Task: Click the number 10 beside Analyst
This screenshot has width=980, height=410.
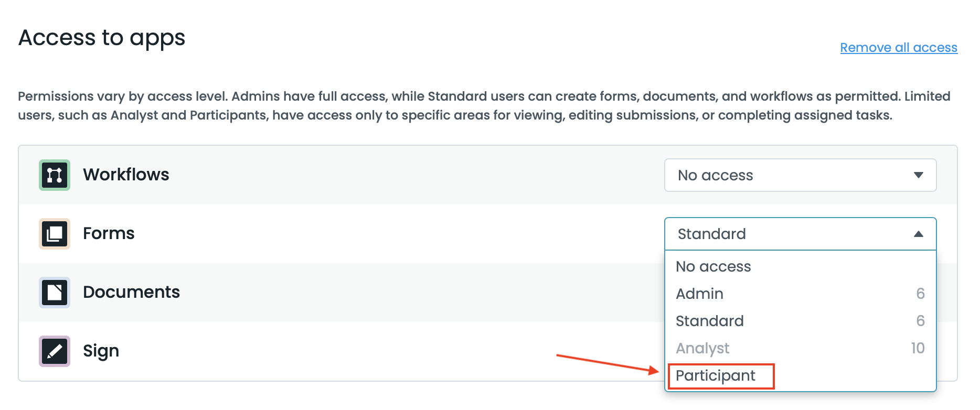Action: (x=917, y=348)
